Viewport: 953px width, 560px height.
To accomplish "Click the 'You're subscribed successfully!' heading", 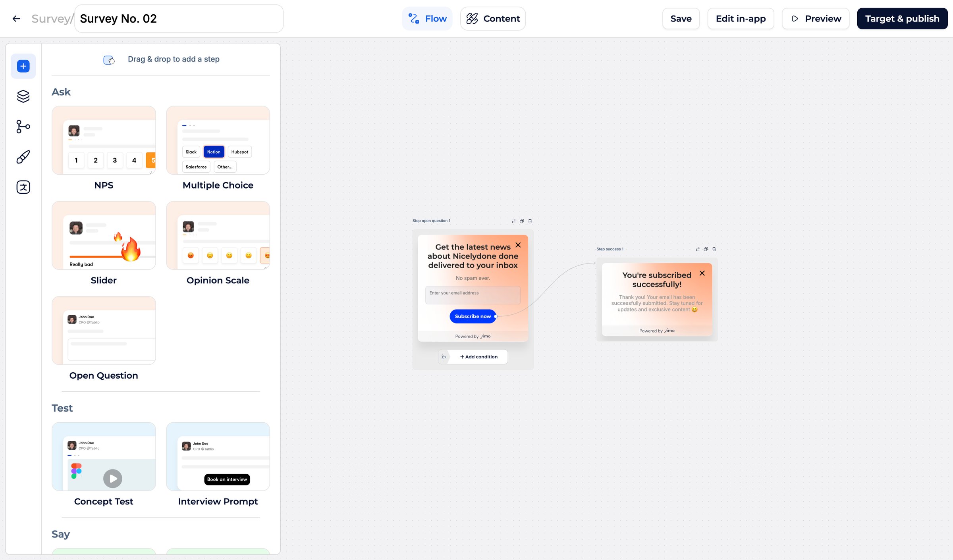I will (657, 280).
